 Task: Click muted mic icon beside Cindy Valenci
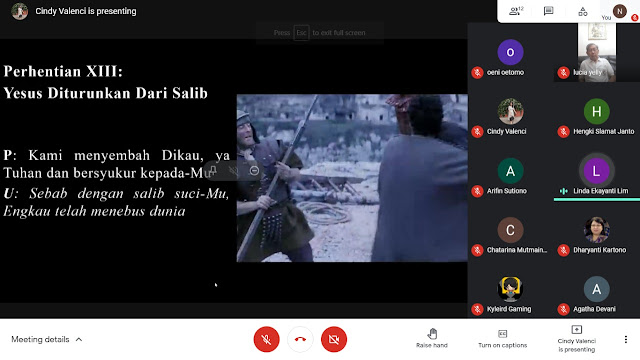click(477, 131)
